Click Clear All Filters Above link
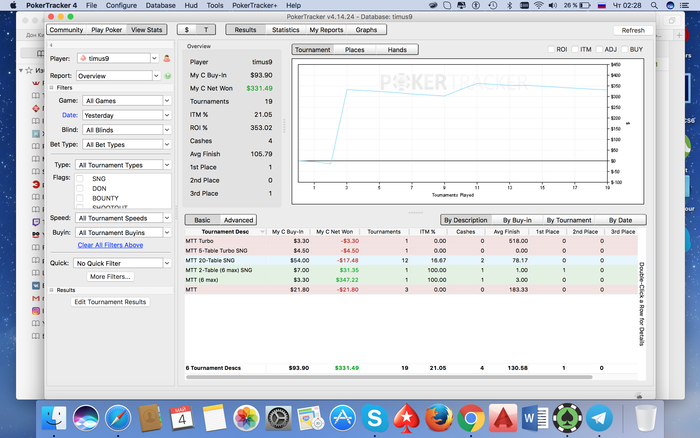The width and height of the screenshot is (700, 438). click(110, 245)
